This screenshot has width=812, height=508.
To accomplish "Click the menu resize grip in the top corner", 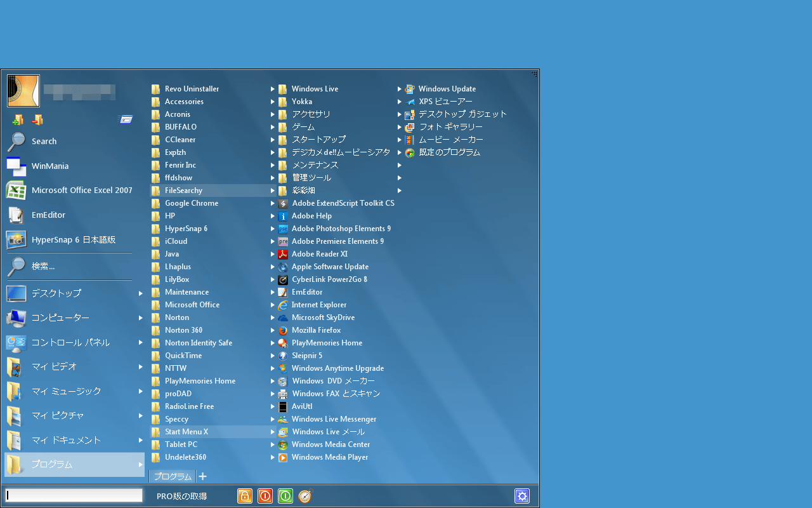I will pyautogui.click(x=534, y=74).
